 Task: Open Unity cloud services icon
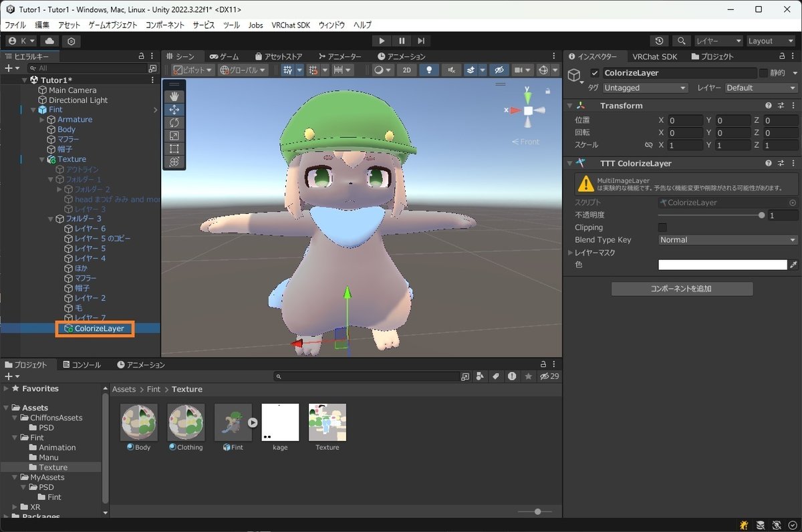coord(50,41)
